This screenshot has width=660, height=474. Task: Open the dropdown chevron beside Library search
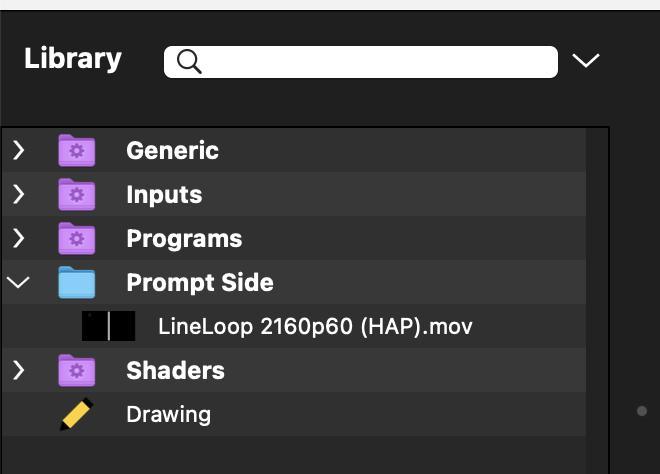click(586, 61)
